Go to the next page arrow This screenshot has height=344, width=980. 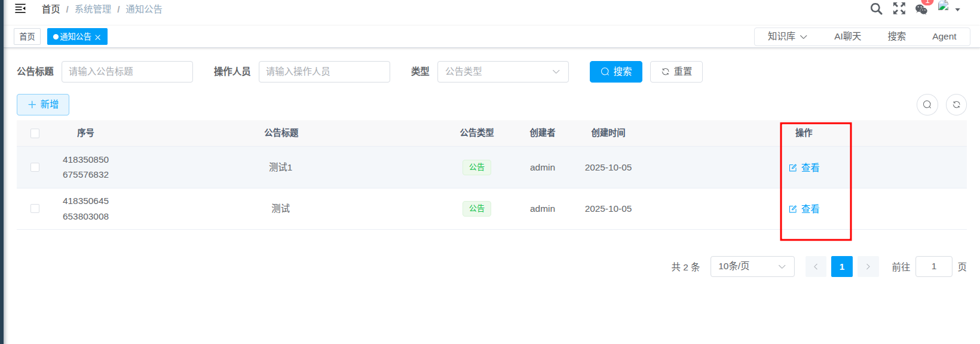[868, 267]
